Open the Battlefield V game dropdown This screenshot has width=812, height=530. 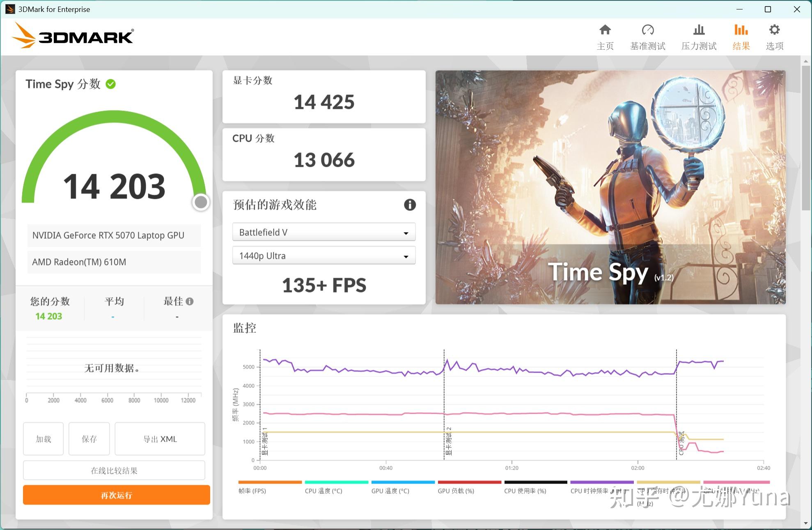coord(323,232)
